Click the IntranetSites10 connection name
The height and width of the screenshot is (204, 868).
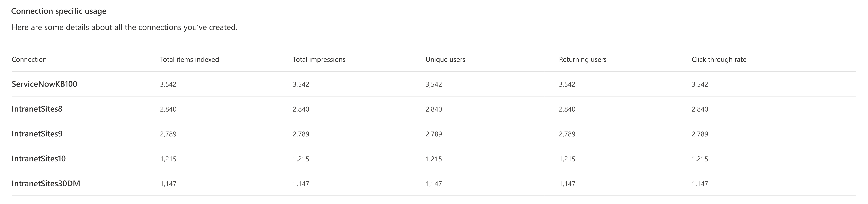point(38,158)
